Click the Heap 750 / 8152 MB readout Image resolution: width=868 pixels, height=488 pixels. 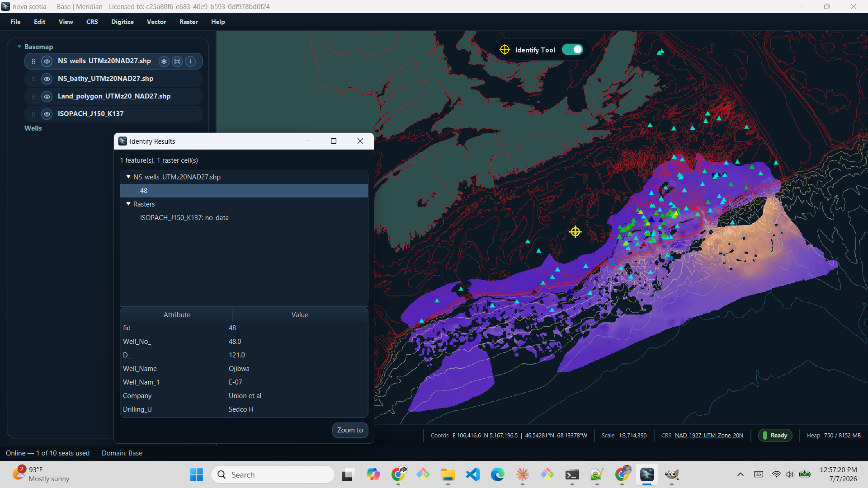click(834, 436)
